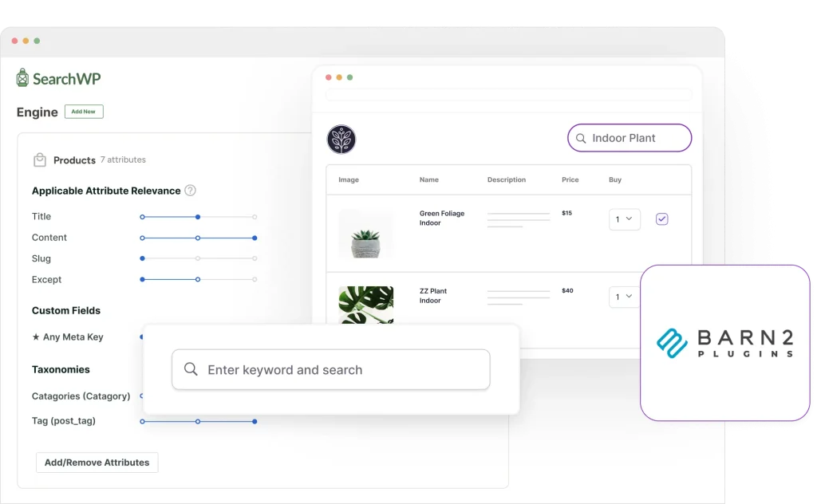Viewport: 817px width, 504px height.
Task: Click the round plant store logo
Action: [x=341, y=140]
